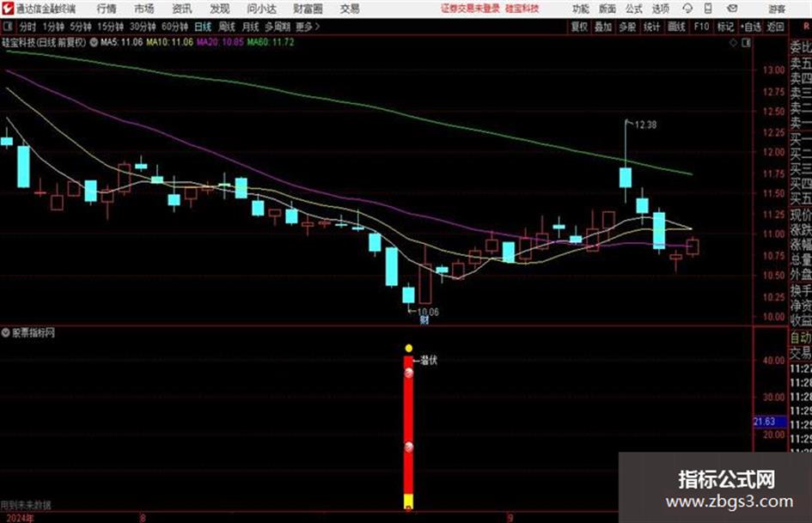The image size is (812, 523).
Task: Click the 叠加 overlay button
Action: (603, 27)
